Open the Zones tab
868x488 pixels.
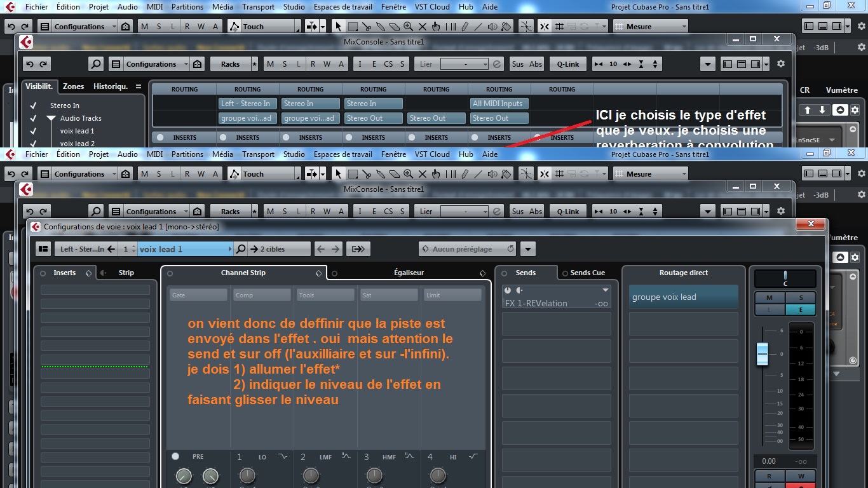(x=73, y=86)
